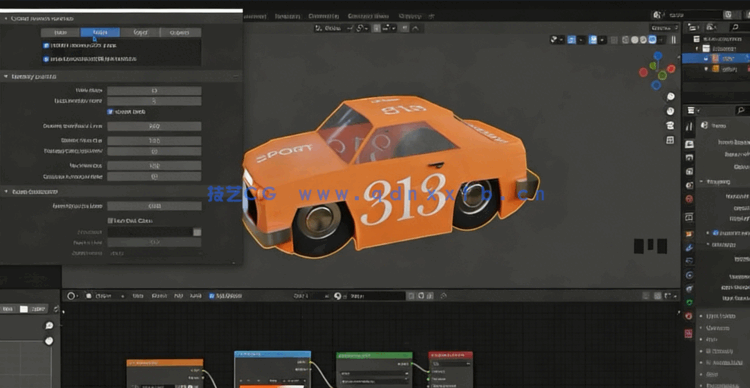Image resolution: width=750 pixels, height=388 pixels.
Task: Open the checkered Texture properties tab
Action: 689,333
